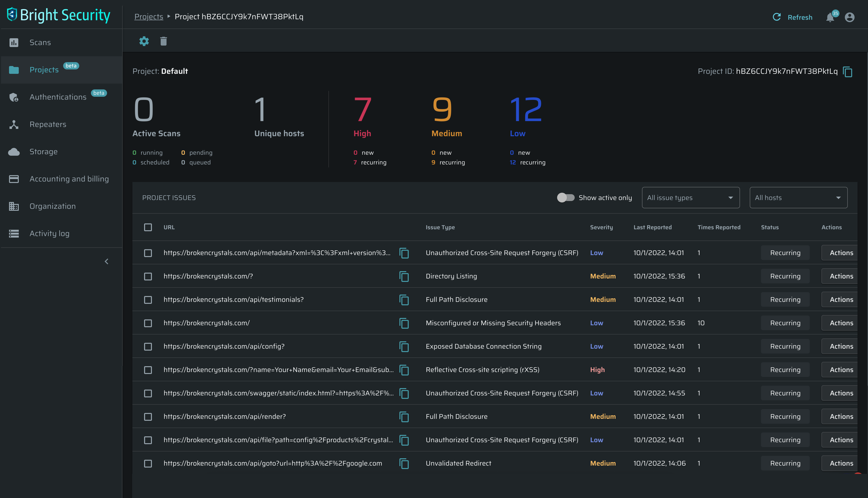Image resolution: width=868 pixels, height=498 pixels.
Task: Copy URL of the Unvalidated Redirect issue
Action: tap(404, 463)
